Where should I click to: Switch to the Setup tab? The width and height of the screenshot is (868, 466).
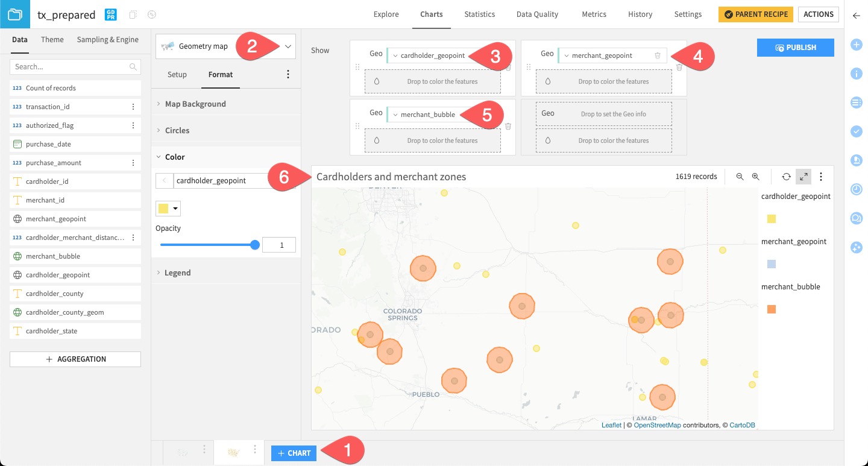click(x=177, y=74)
